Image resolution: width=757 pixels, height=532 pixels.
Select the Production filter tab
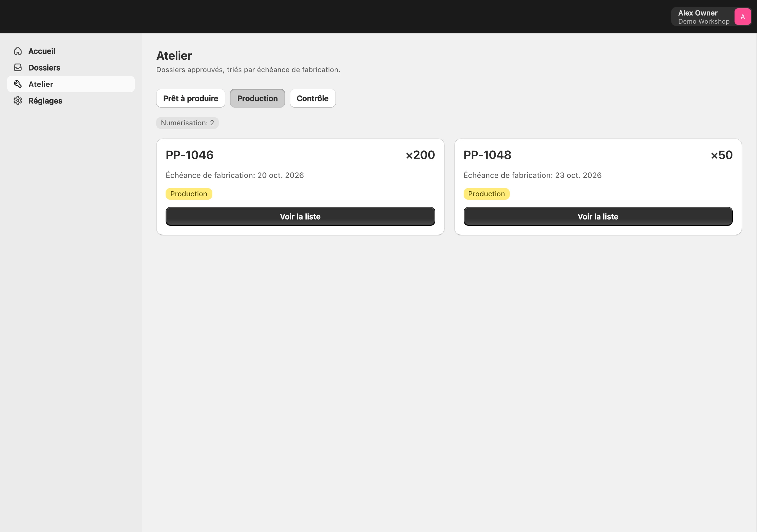[x=257, y=98]
